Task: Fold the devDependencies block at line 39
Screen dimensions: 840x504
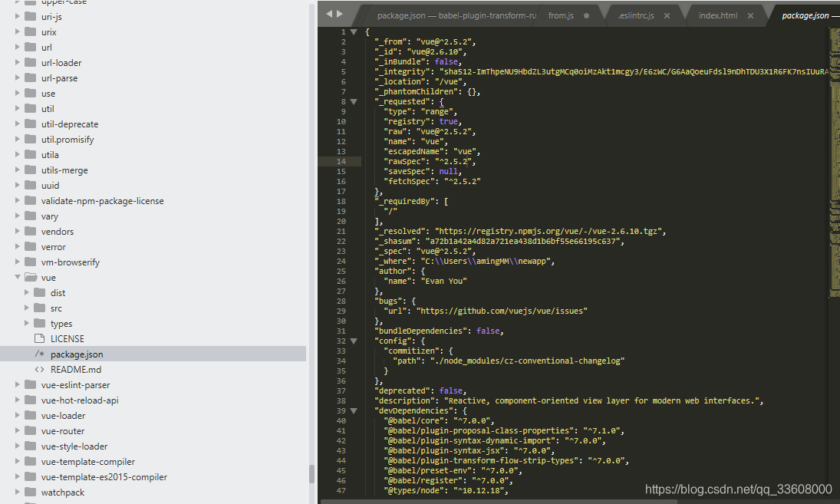Action: click(x=354, y=411)
